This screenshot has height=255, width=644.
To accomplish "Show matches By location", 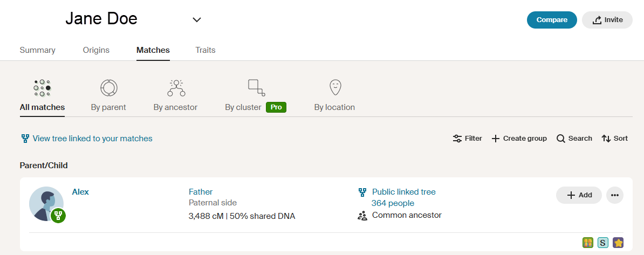I will [x=334, y=95].
